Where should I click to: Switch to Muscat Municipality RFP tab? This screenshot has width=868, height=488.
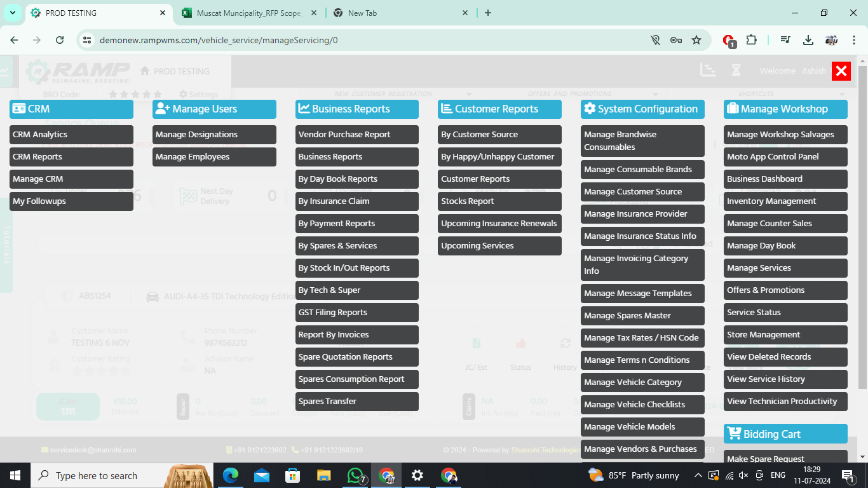tap(248, 13)
